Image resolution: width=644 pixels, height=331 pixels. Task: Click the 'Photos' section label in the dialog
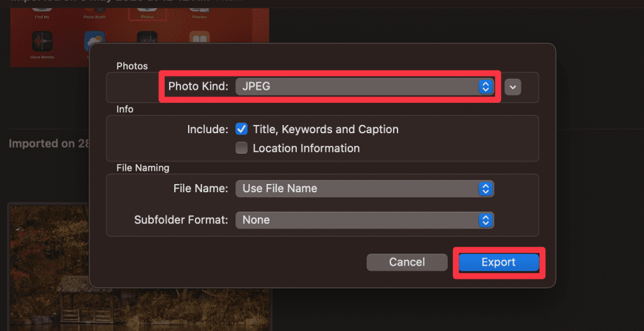coord(132,66)
